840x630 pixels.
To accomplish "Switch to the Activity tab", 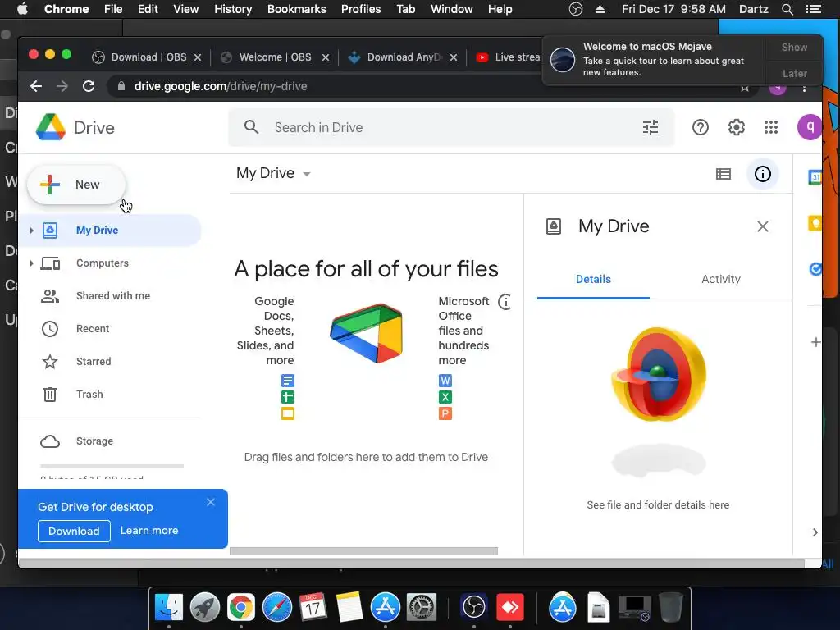I will pos(720,279).
